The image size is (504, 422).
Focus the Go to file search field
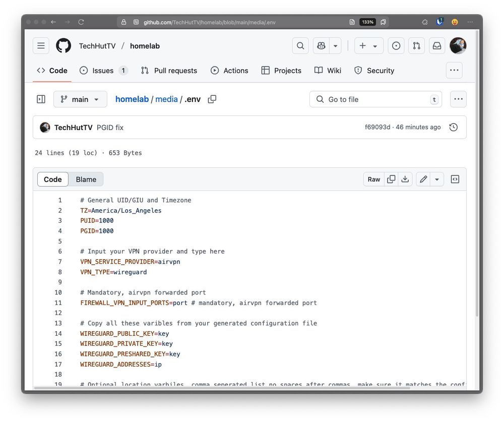pyautogui.click(x=375, y=99)
